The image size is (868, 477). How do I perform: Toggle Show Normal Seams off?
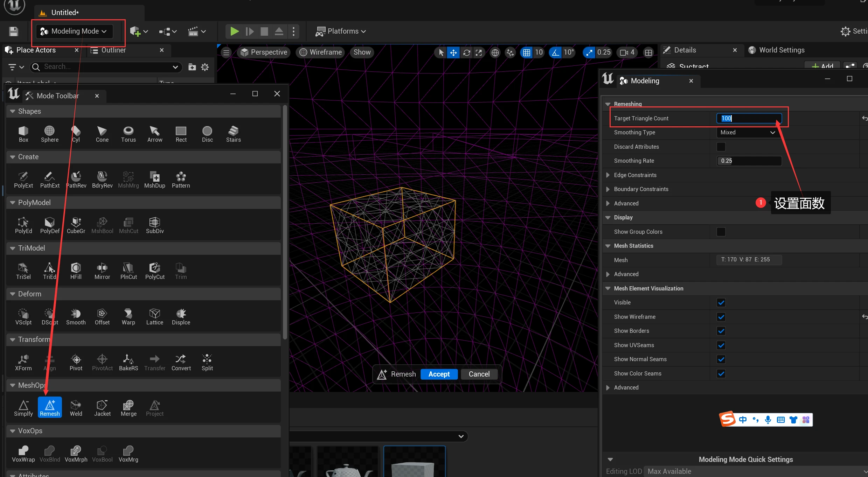[x=721, y=359]
